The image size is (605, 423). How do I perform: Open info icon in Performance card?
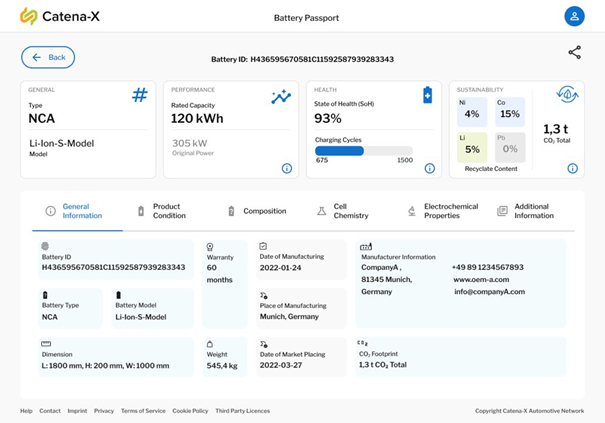pos(287,168)
